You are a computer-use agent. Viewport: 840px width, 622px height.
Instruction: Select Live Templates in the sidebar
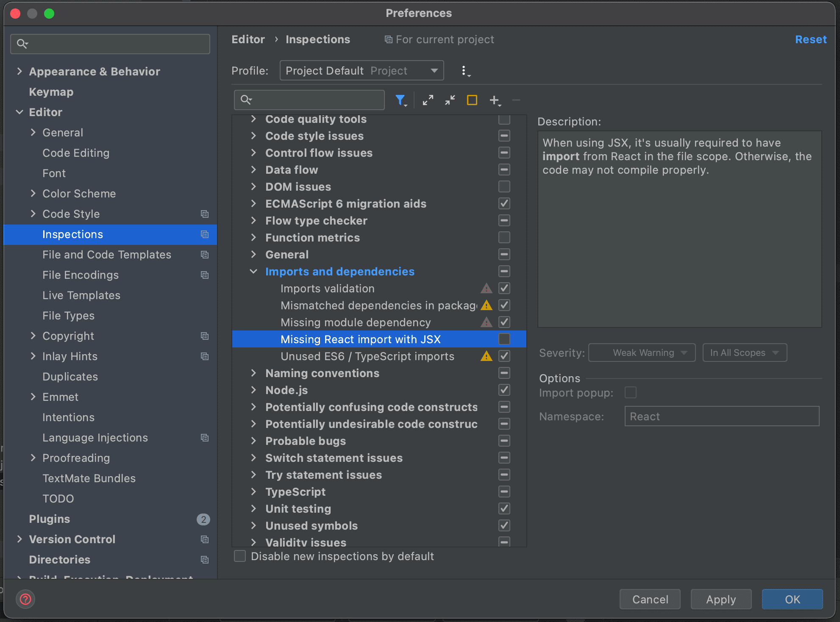(81, 295)
